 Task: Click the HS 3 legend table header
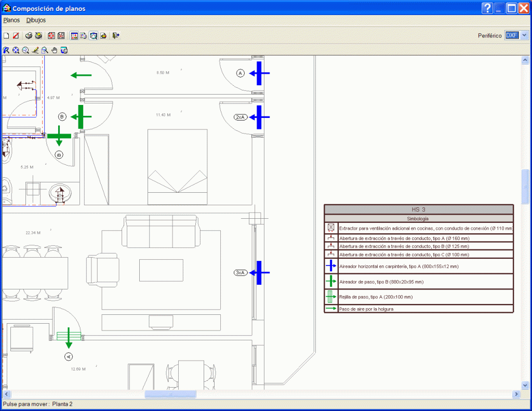click(418, 209)
